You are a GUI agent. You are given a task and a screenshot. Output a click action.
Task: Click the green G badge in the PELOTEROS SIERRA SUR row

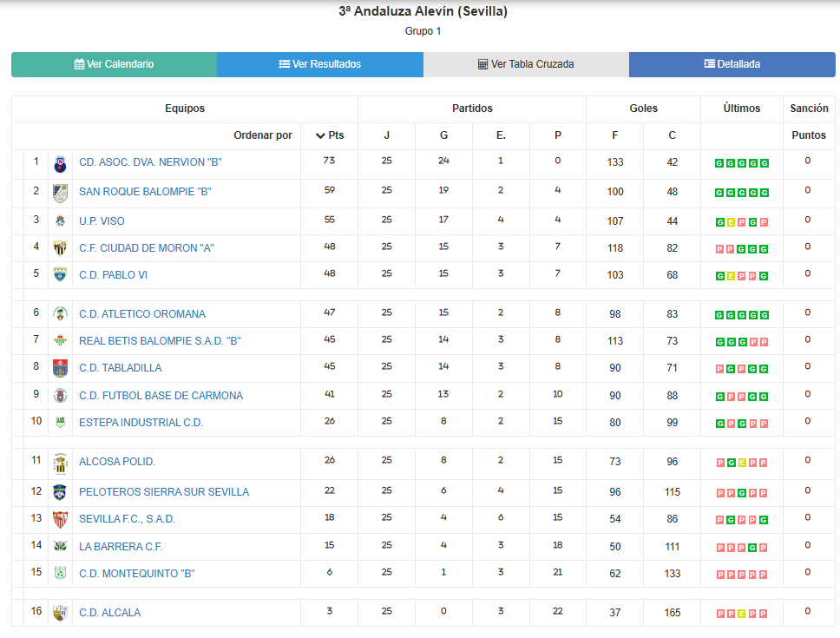(x=742, y=493)
